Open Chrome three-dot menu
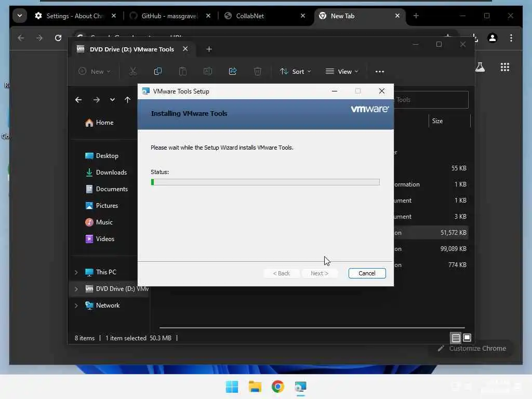The width and height of the screenshot is (532, 399). point(511,37)
